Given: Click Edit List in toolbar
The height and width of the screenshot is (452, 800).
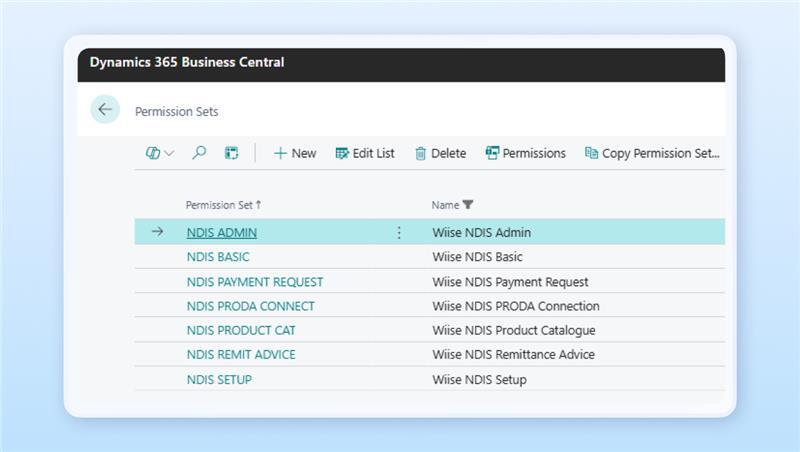Looking at the screenshot, I should 365,153.
